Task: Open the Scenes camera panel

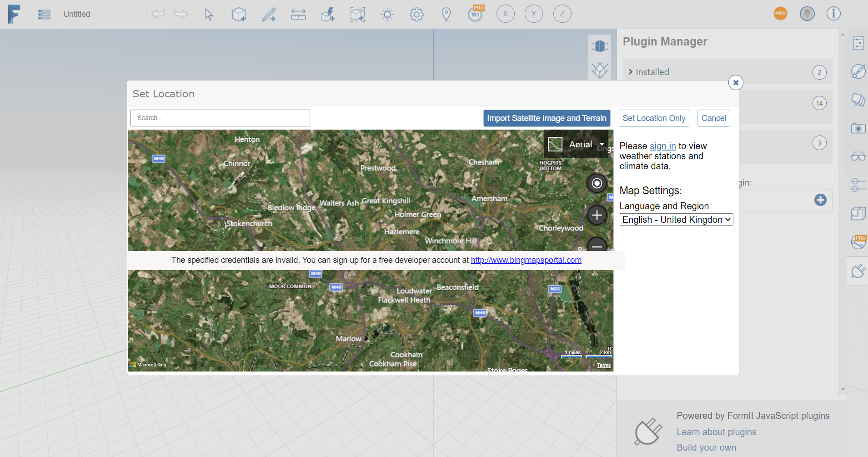Action: [x=858, y=128]
